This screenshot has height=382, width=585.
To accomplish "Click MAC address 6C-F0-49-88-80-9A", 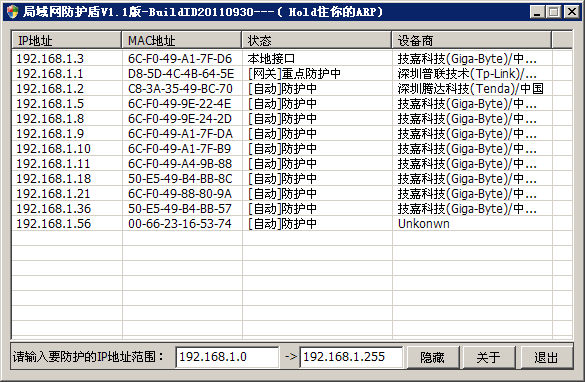I will pos(180,194).
